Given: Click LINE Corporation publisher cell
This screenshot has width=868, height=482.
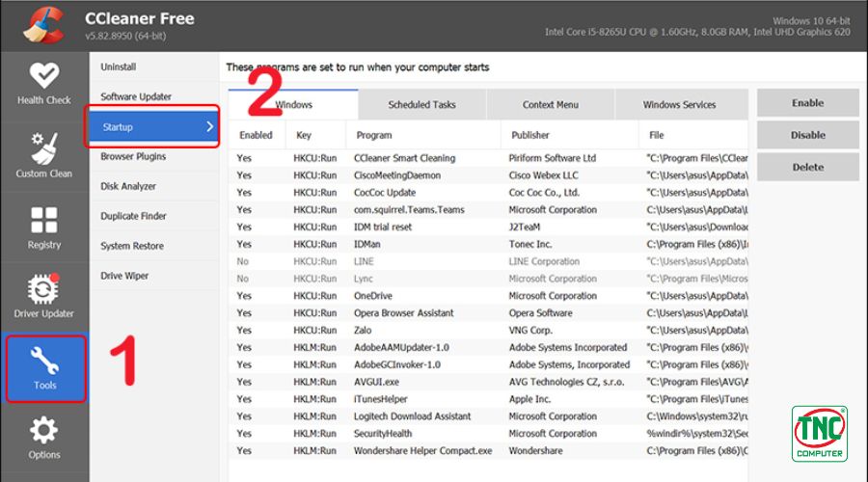Looking at the screenshot, I should pyautogui.click(x=544, y=261).
